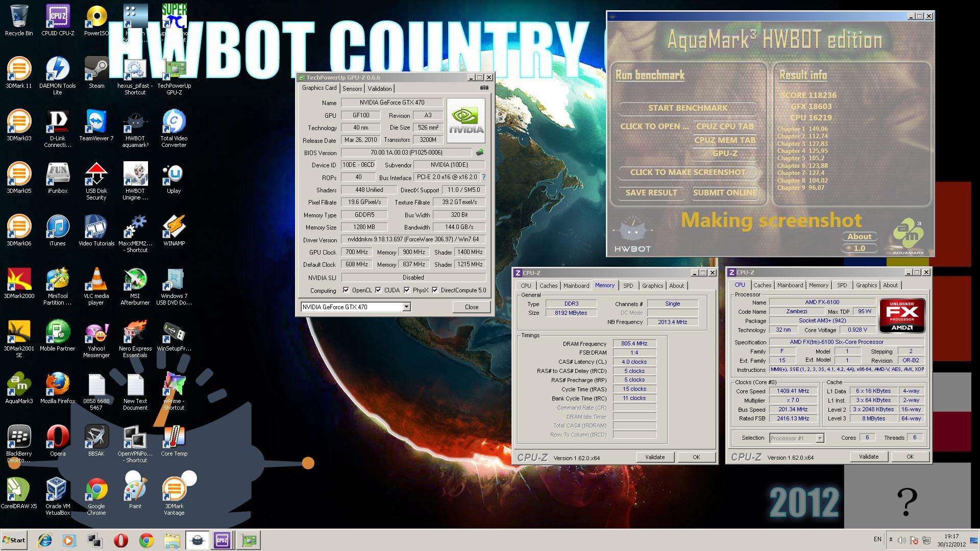Open iFunbox desktop icon
980x551 pixels.
tap(58, 178)
